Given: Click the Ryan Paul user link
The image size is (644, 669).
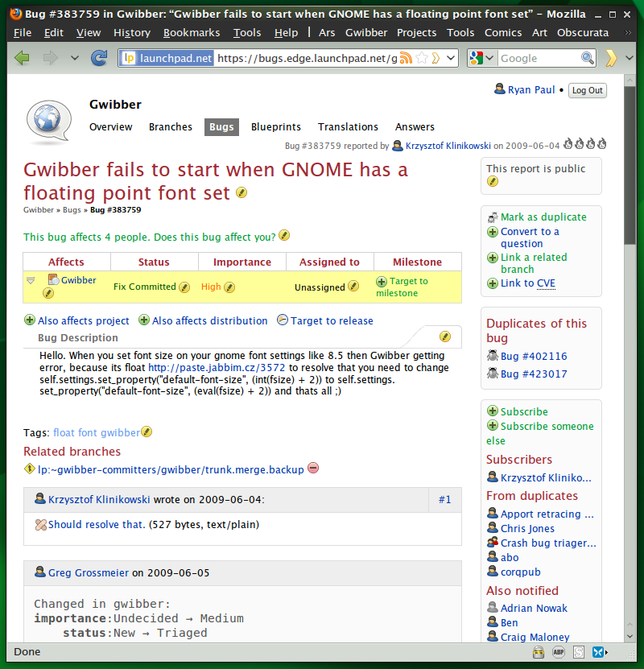Looking at the screenshot, I should click(x=531, y=89).
